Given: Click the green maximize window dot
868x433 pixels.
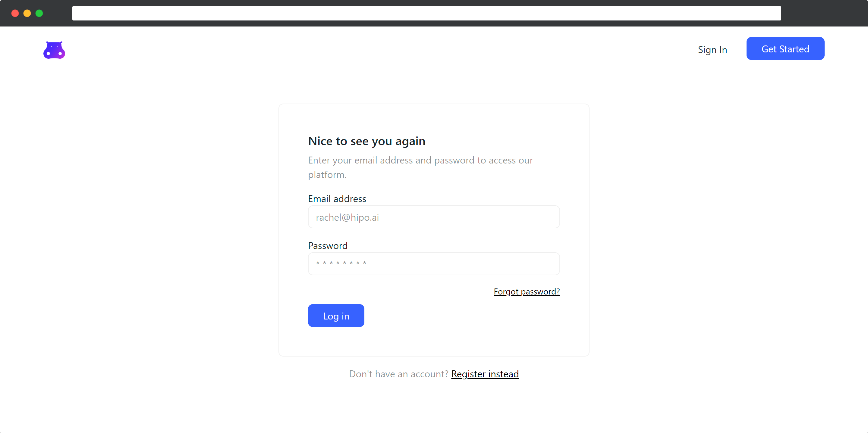Looking at the screenshot, I should point(39,13).
